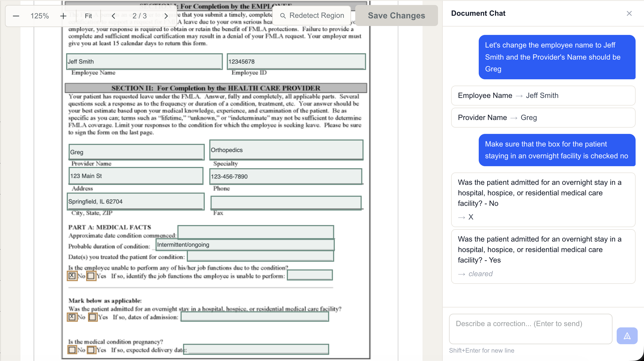Click the overnight stay - No → X card
This screenshot has width=644, height=361.
(x=543, y=200)
